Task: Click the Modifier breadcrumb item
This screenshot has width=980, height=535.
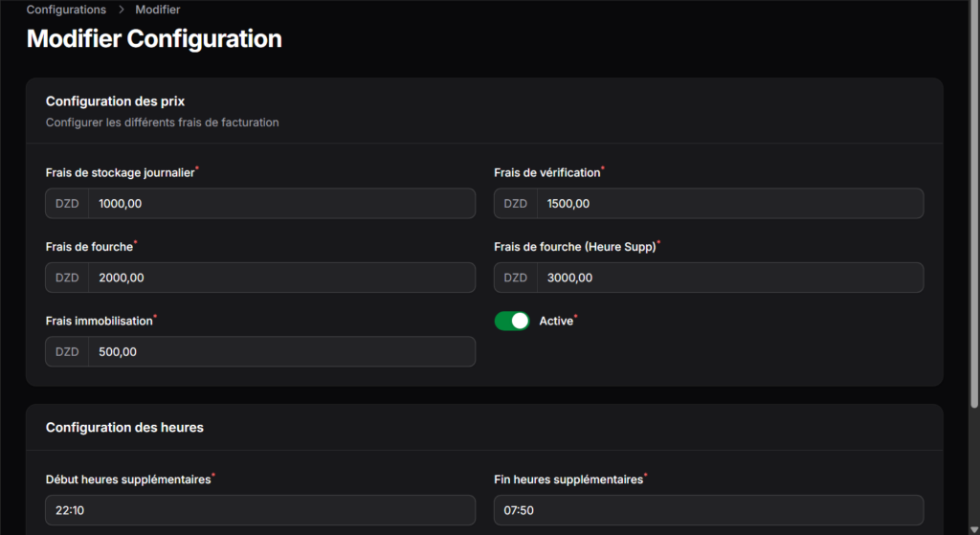Action: click(x=158, y=10)
